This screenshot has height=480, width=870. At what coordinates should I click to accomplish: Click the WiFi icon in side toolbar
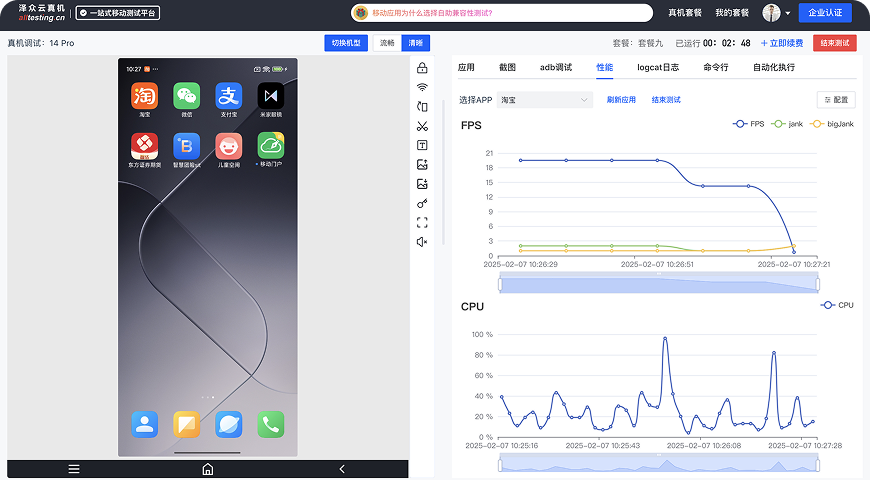point(422,87)
